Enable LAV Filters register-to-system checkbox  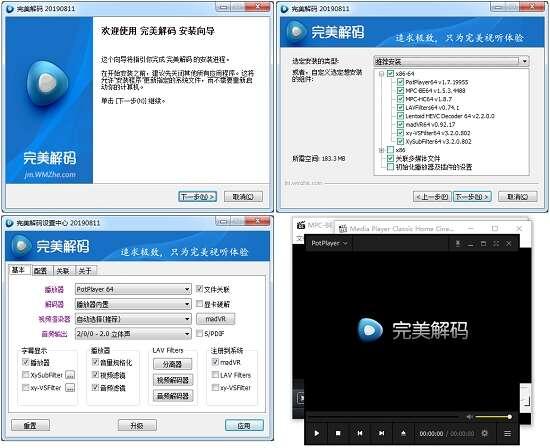[215, 375]
